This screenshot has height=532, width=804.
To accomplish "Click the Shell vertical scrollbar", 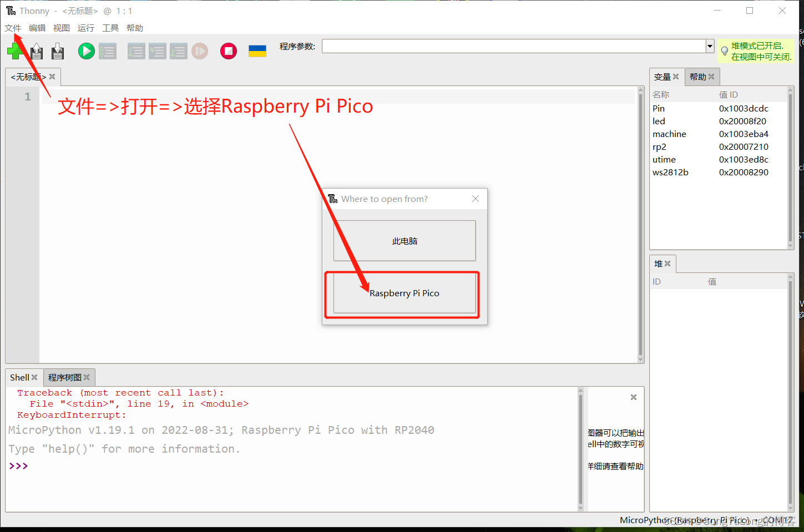I will click(581, 449).
